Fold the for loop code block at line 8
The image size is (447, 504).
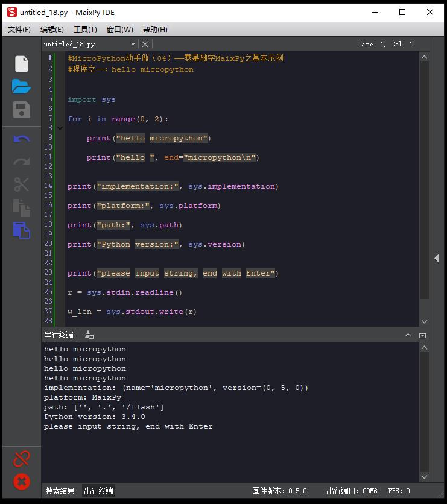(x=60, y=128)
